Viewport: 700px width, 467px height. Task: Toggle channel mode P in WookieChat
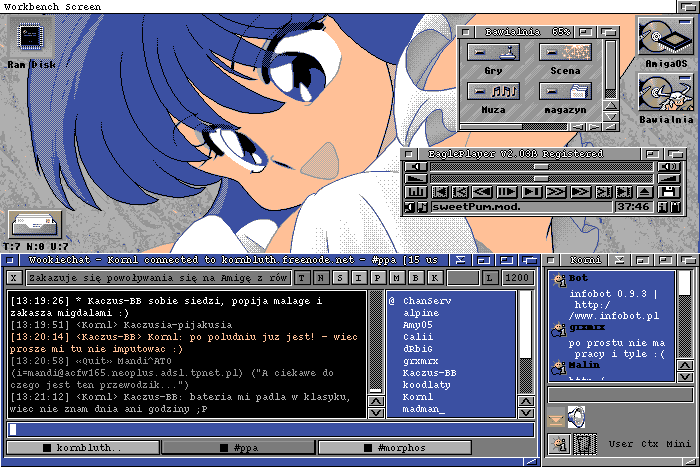(x=378, y=278)
